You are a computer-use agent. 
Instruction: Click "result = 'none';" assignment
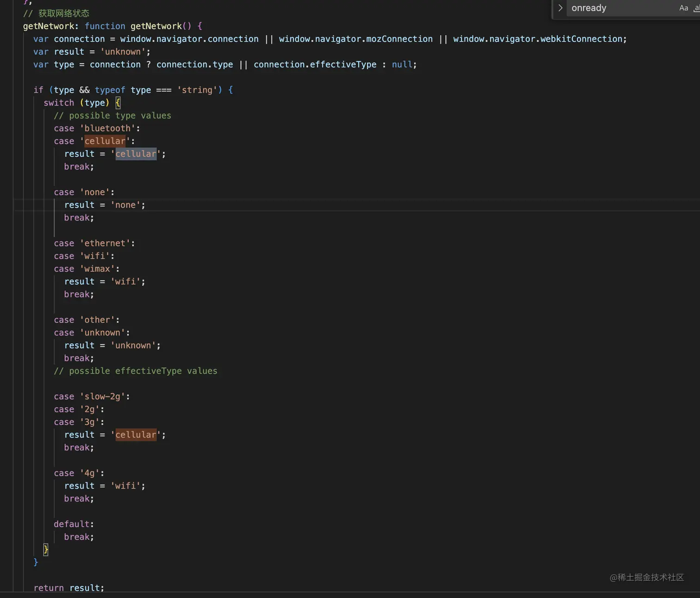point(105,205)
